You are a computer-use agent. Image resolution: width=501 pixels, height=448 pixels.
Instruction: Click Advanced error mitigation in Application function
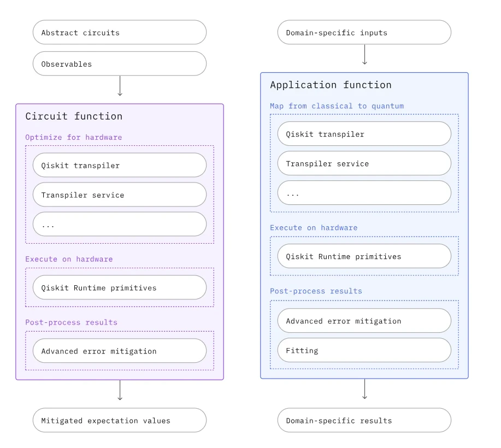(x=364, y=321)
